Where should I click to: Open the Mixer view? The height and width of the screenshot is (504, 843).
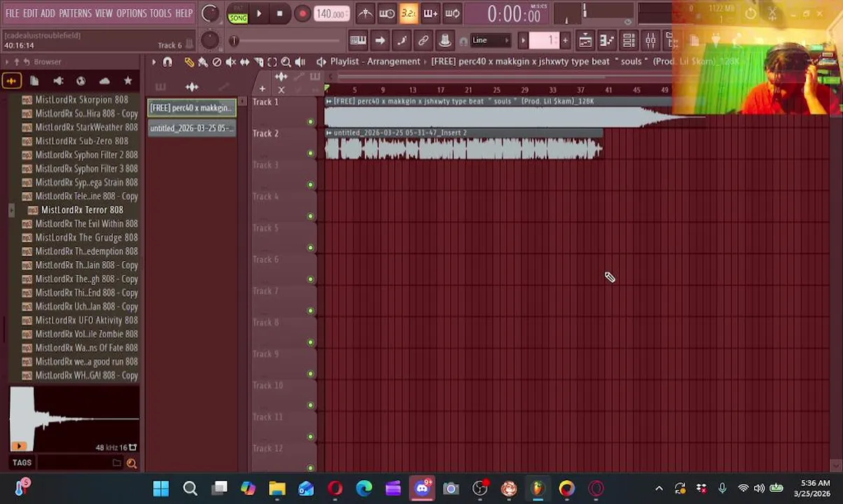tap(650, 41)
